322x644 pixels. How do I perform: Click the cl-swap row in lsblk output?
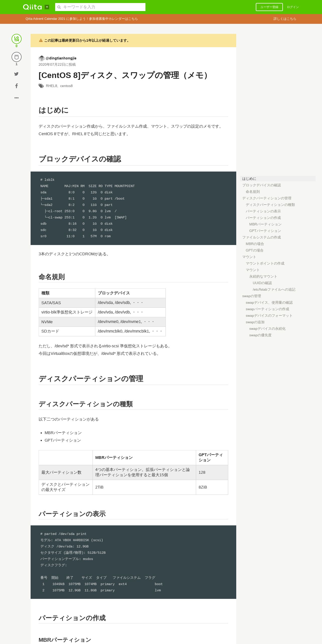[x=84, y=217]
